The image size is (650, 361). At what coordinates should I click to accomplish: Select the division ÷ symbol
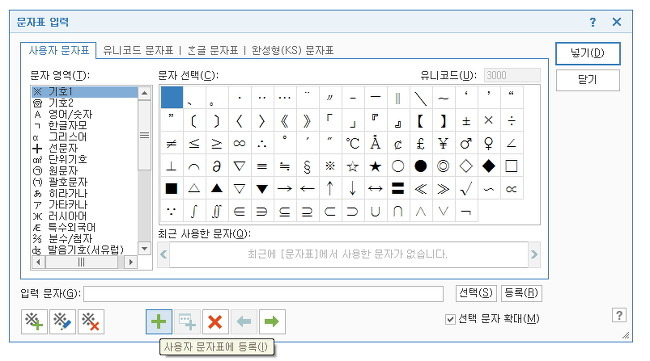pyautogui.click(x=511, y=121)
